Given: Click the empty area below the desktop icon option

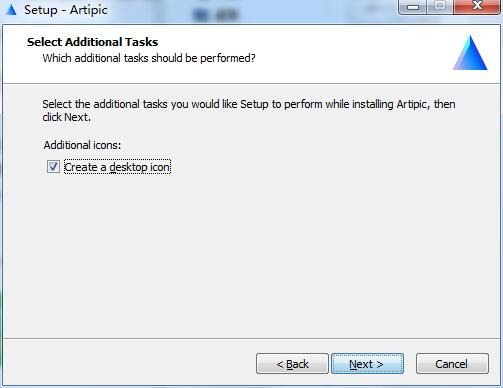Looking at the screenshot, I should tap(251, 257).
